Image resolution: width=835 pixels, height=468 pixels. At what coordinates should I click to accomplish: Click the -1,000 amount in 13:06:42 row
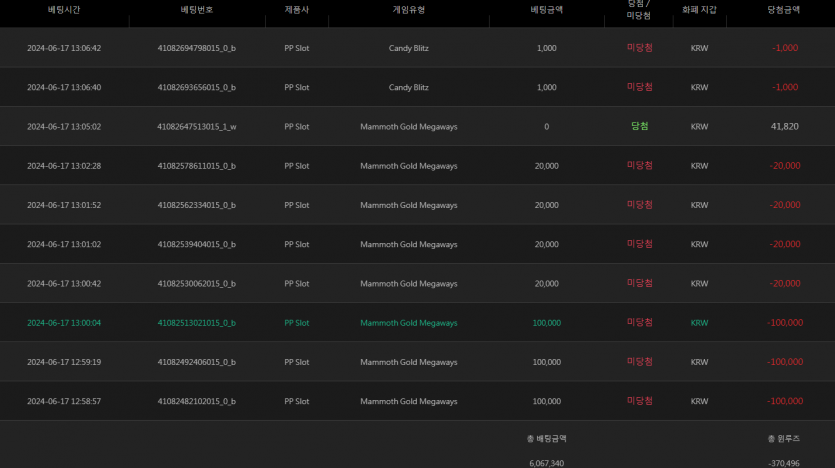785,48
